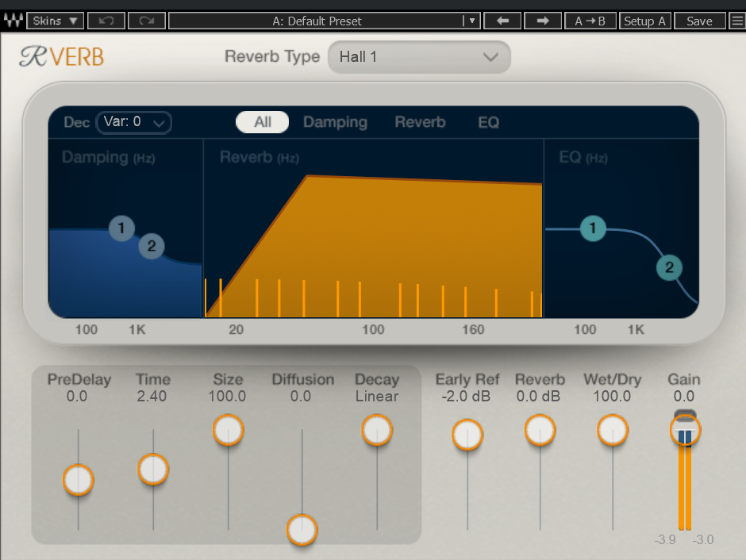746x560 pixels.
Task: Copy settings with A→B button
Action: tap(590, 21)
